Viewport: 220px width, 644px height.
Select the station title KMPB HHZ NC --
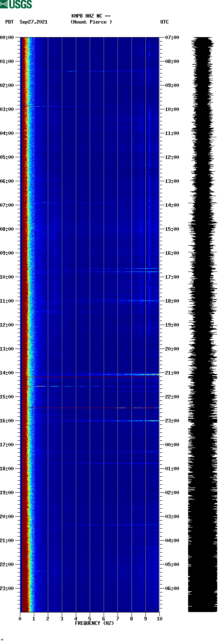pos(91,16)
